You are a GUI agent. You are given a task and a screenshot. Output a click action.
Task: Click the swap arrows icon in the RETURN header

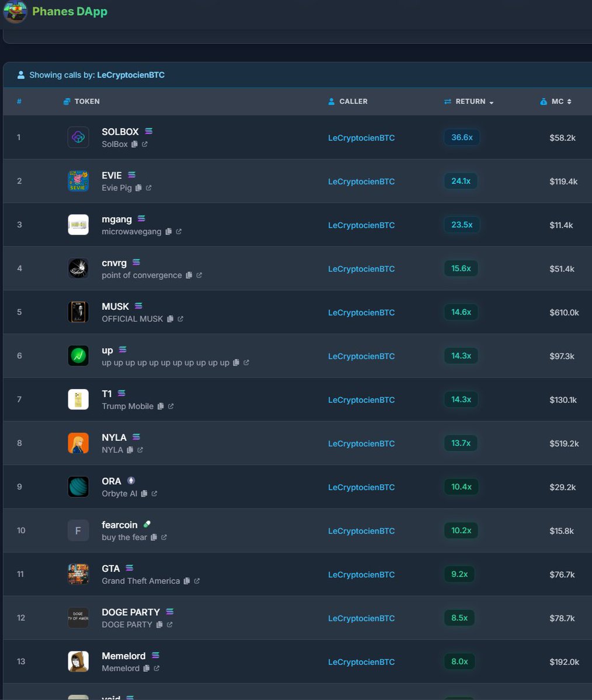(x=447, y=101)
